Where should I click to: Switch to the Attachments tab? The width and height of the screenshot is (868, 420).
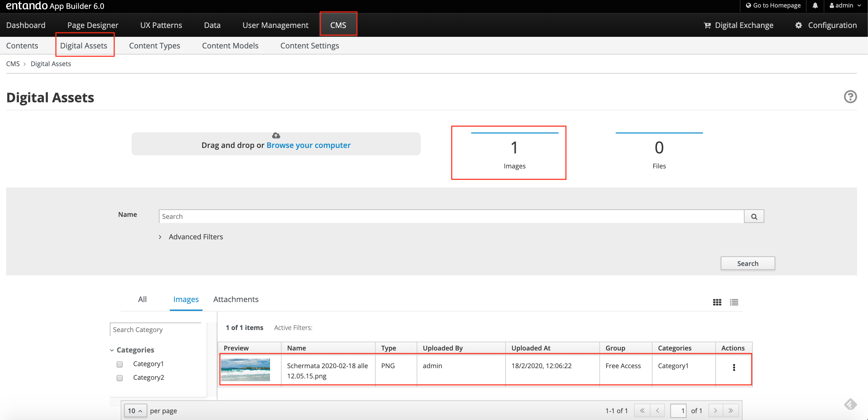(x=236, y=299)
